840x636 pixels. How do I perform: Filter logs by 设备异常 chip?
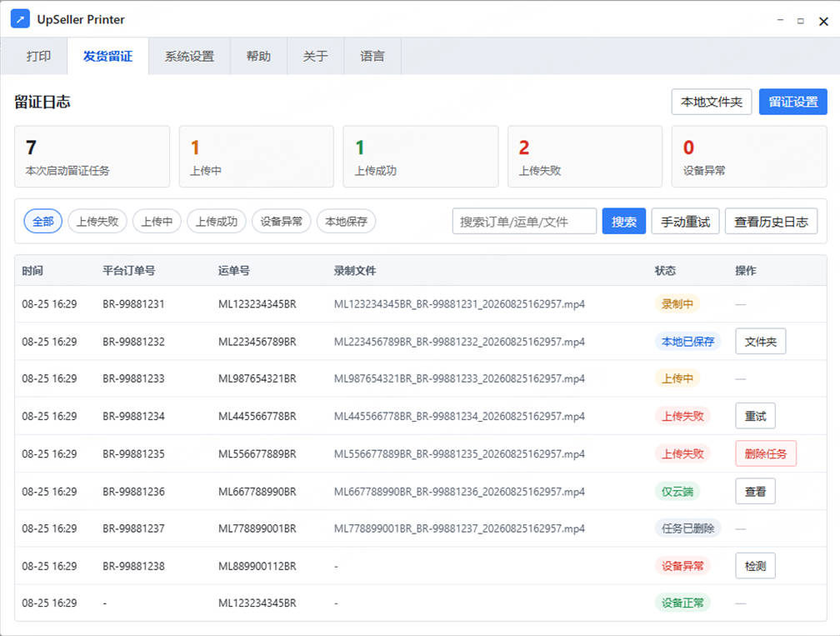(282, 221)
